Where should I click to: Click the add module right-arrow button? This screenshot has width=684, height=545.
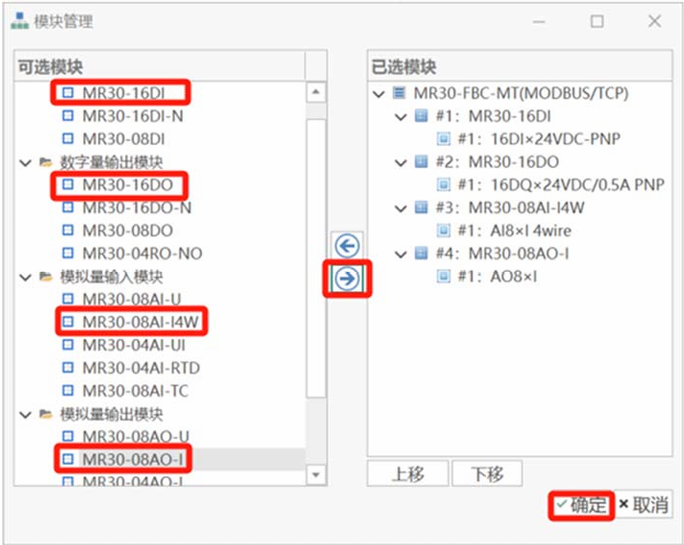pyautogui.click(x=347, y=278)
